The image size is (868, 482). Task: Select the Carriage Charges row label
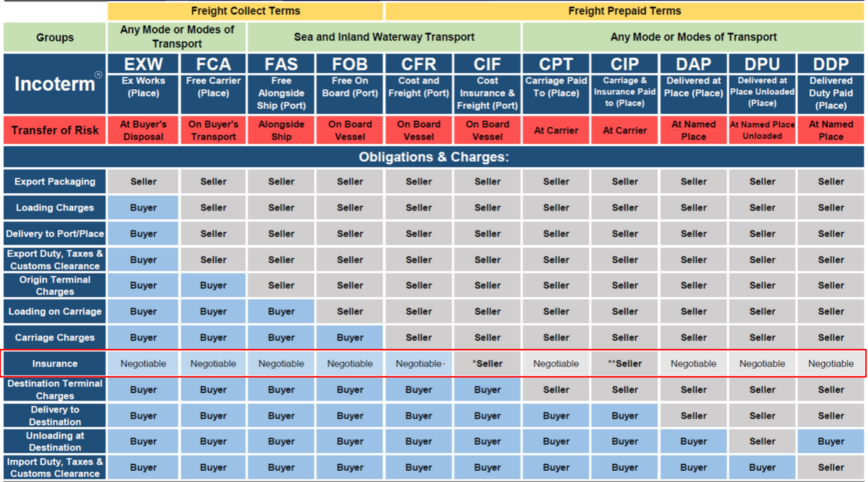(55, 337)
